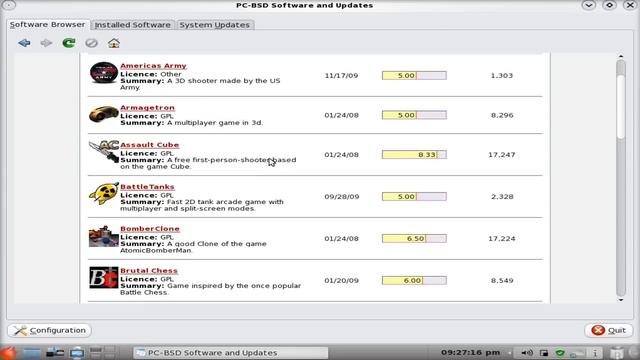This screenshot has width=640, height=360.
Task: Click download count 2,328
Action: tap(502, 197)
